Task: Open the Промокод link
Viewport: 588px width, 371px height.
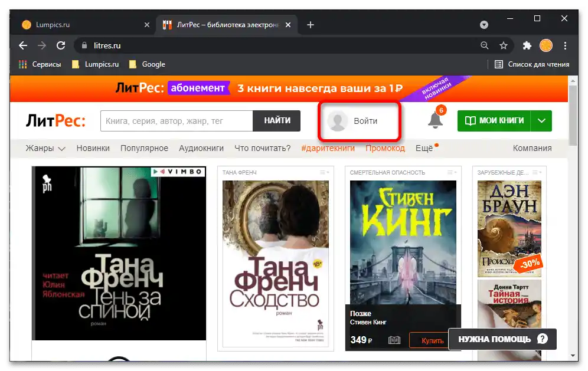Action: pos(385,149)
